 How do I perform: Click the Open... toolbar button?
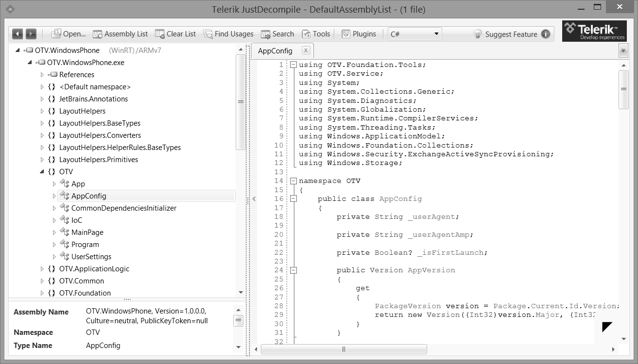pyautogui.click(x=69, y=33)
